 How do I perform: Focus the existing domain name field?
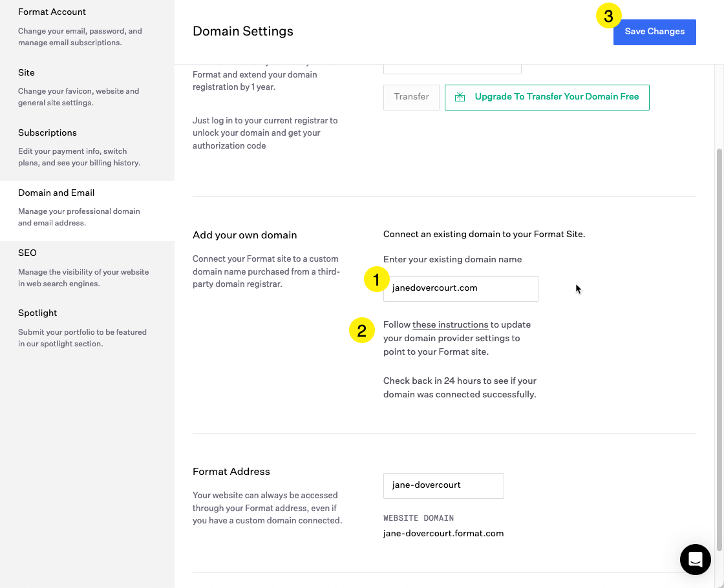click(x=460, y=288)
